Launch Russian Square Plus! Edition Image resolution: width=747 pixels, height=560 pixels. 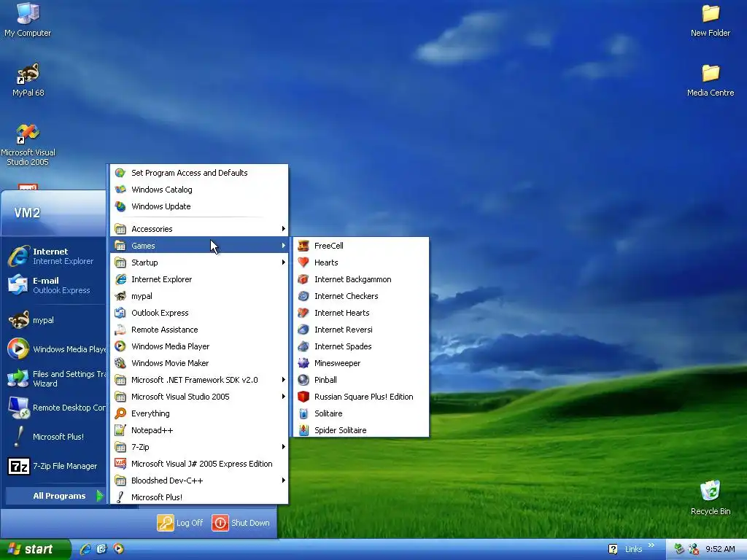360,397
